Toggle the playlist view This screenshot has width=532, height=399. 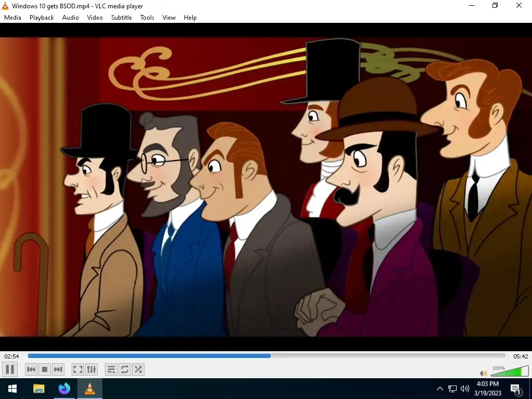tap(111, 369)
